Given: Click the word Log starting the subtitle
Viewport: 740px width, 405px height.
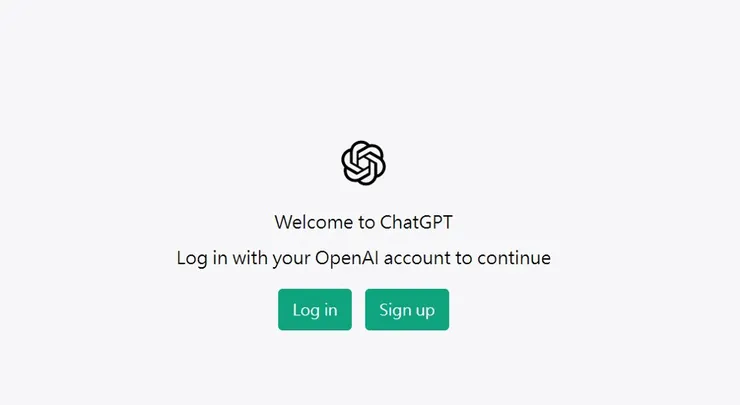Looking at the screenshot, I should click(192, 259).
